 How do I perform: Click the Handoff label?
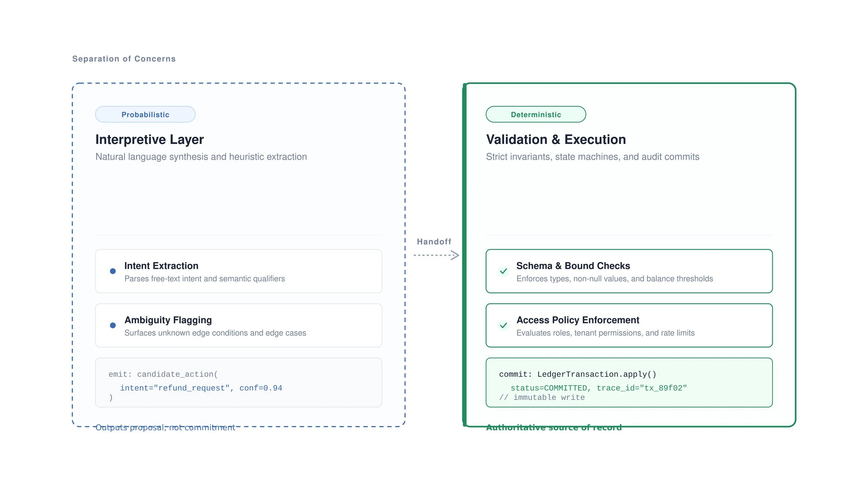[x=434, y=242]
